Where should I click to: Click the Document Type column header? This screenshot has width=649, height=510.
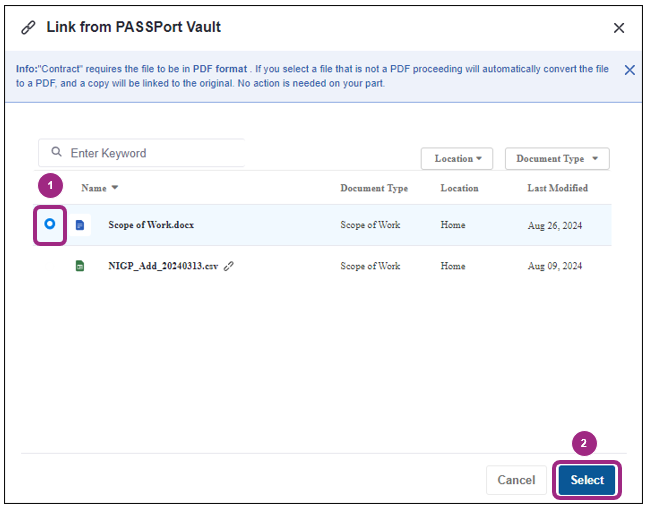(x=373, y=188)
